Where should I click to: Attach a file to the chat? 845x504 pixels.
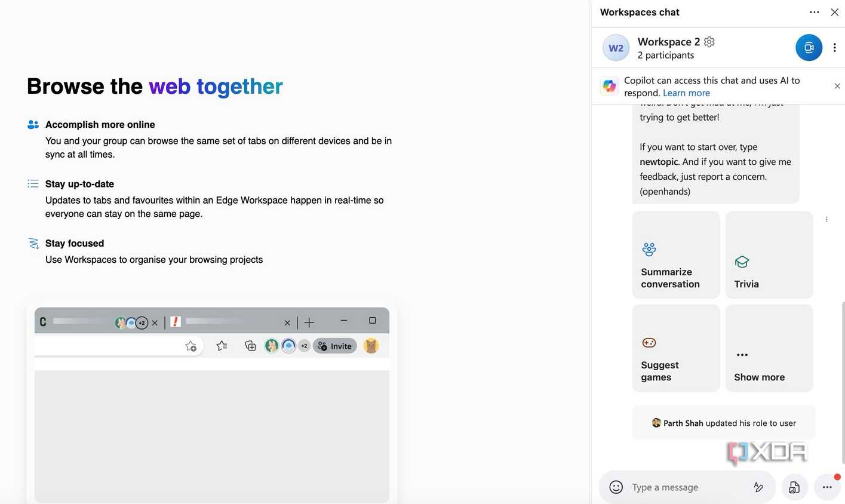pyautogui.click(x=794, y=487)
